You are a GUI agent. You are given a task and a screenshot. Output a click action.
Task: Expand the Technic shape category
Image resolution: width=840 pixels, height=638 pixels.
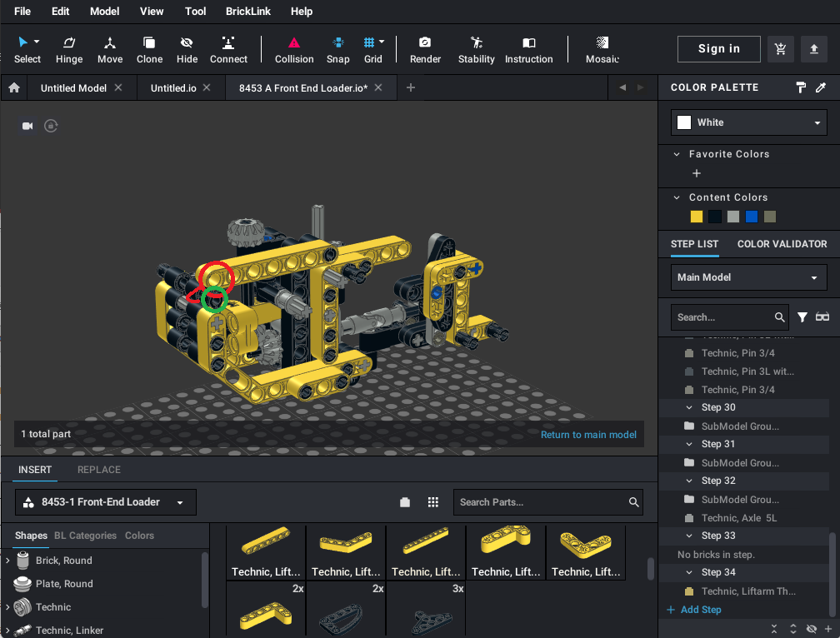click(7, 607)
